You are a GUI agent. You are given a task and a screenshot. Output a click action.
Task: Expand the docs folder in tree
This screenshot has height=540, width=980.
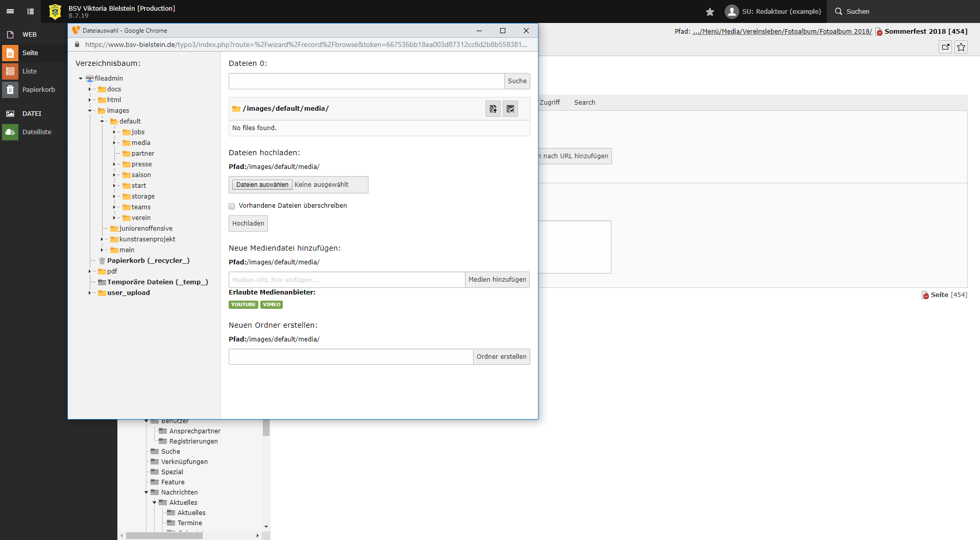pos(90,89)
